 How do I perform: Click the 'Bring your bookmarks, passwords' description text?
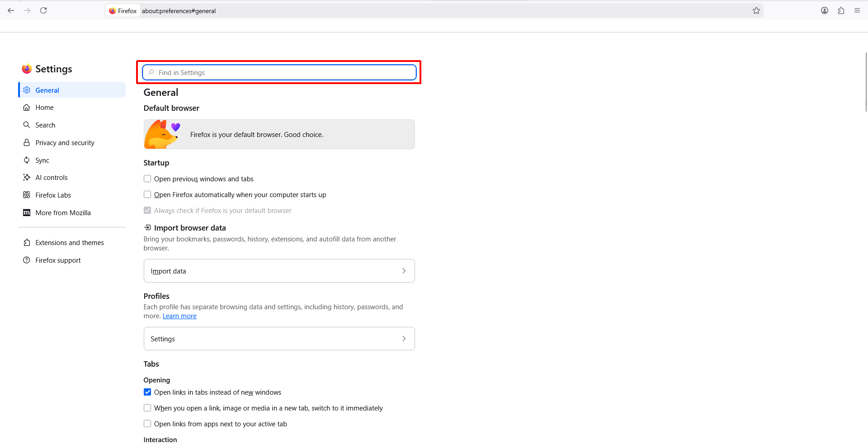270,244
